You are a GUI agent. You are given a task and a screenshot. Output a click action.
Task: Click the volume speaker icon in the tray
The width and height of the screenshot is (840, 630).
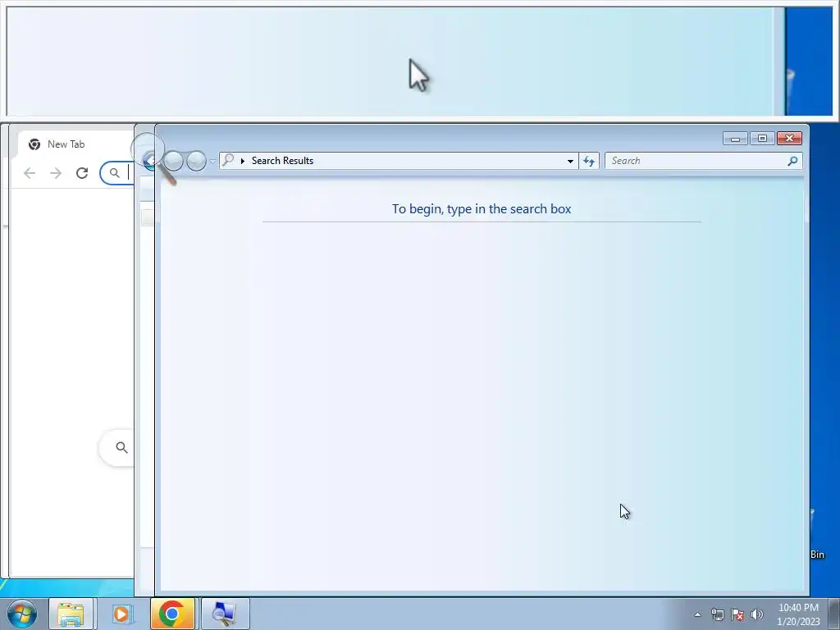[x=757, y=614]
